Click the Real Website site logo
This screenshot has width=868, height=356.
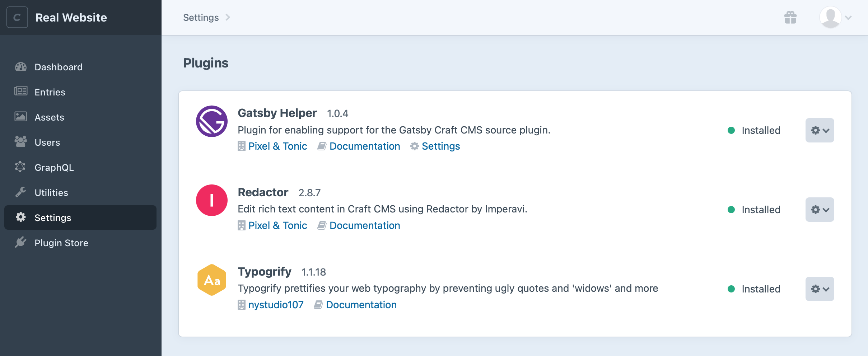pyautogui.click(x=17, y=17)
